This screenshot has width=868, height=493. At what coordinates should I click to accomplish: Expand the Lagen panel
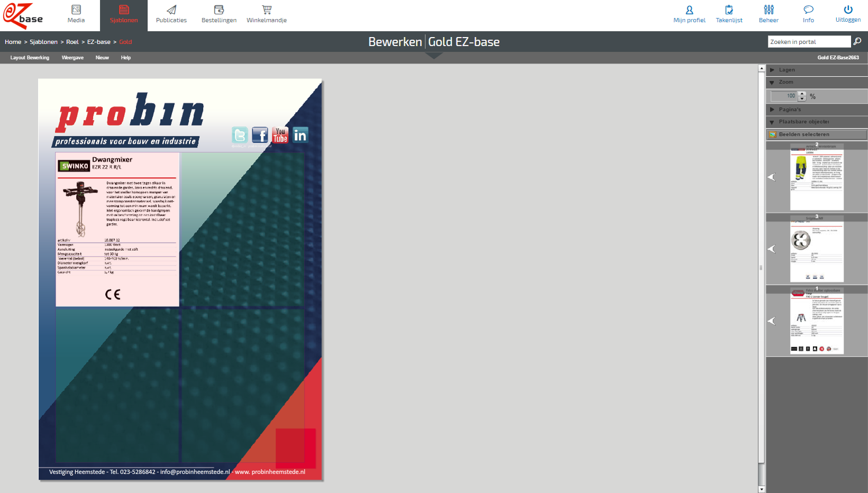pos(817,70)
